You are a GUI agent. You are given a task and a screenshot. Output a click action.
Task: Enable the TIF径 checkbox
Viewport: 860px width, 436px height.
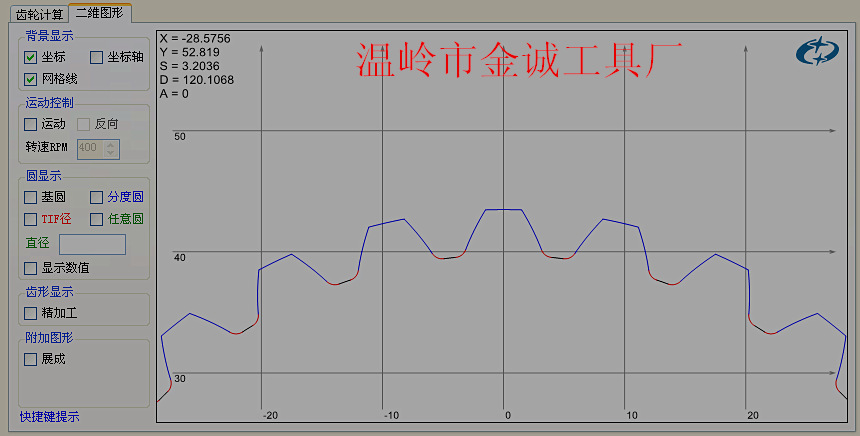(x=31, y=219)
